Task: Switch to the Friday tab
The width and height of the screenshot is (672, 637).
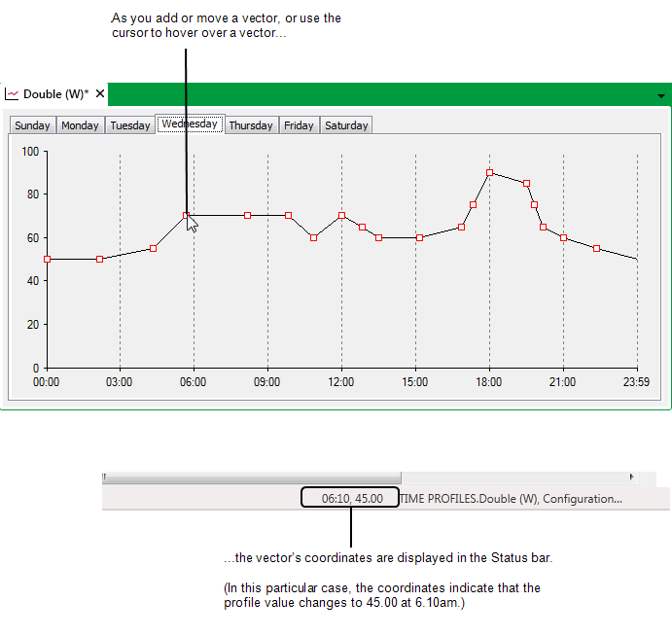Action: (299, 125)
